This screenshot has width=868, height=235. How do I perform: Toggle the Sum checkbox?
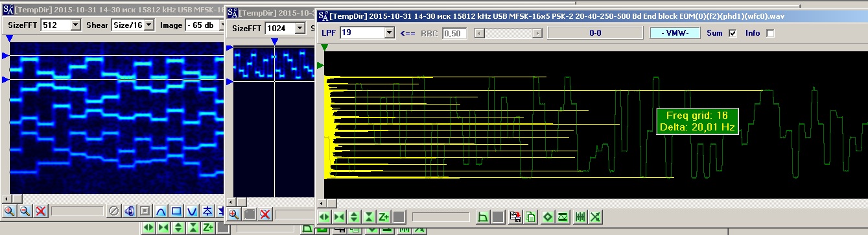[x=733, y=33]
